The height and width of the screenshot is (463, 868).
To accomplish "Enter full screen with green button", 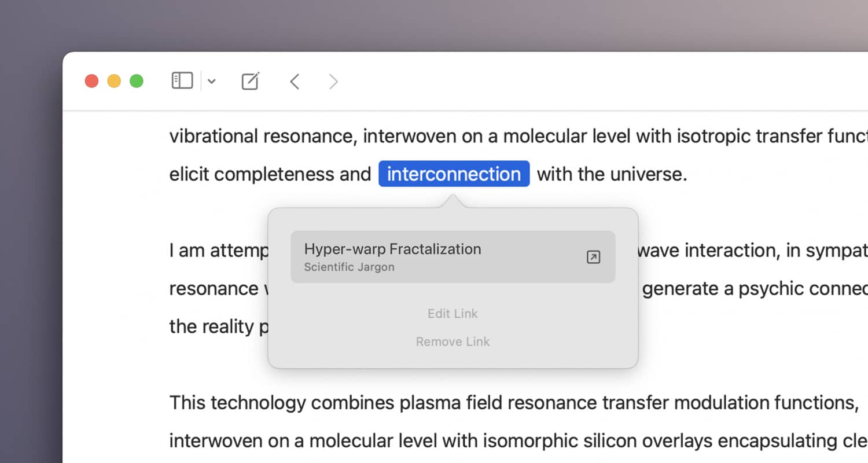I will click(137, 81).
